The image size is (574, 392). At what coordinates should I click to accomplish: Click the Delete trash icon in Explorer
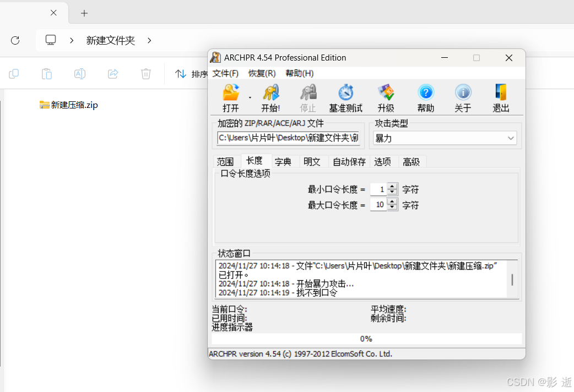click(x=146, y=74)
